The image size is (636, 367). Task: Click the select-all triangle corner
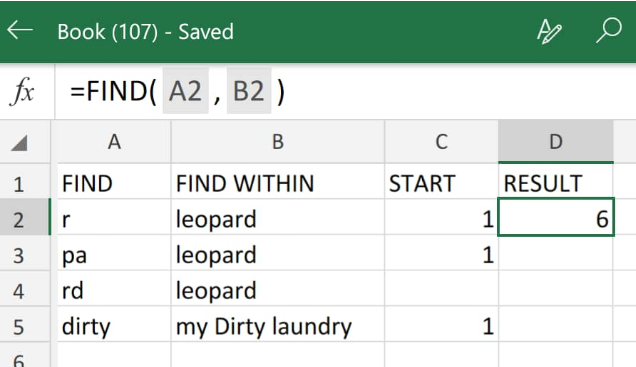coord(19,143)
